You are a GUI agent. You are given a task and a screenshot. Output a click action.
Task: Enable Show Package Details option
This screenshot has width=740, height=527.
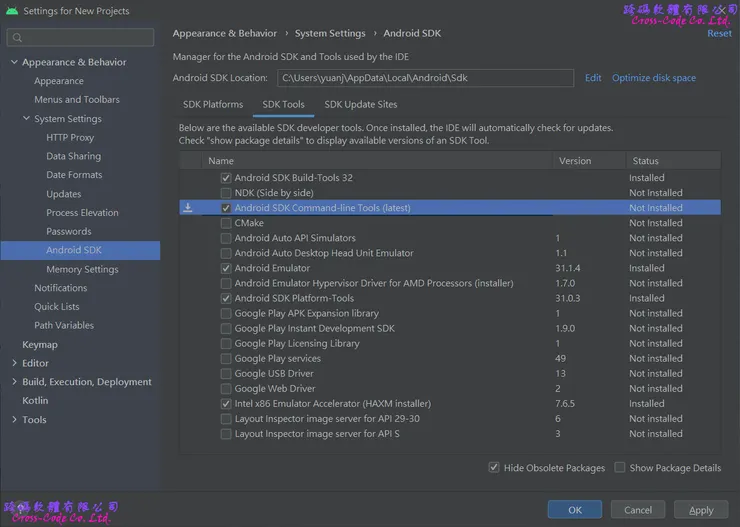(620, 467)
